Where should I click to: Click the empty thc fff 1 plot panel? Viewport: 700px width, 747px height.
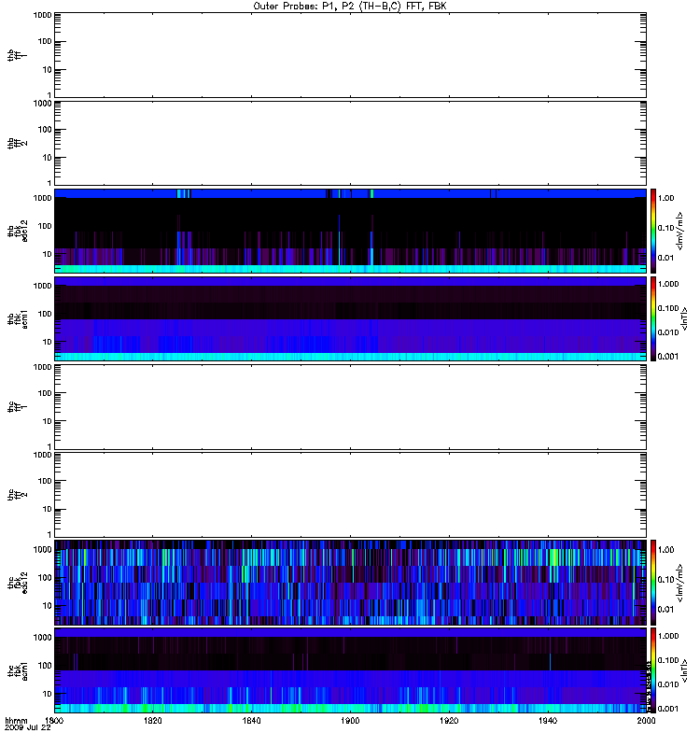350,407
